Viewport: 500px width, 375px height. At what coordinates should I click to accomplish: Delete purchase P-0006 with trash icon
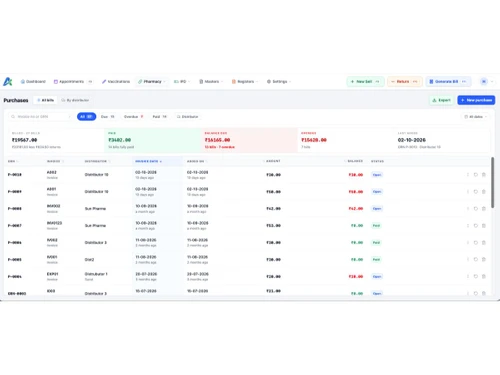click(484, 243)
